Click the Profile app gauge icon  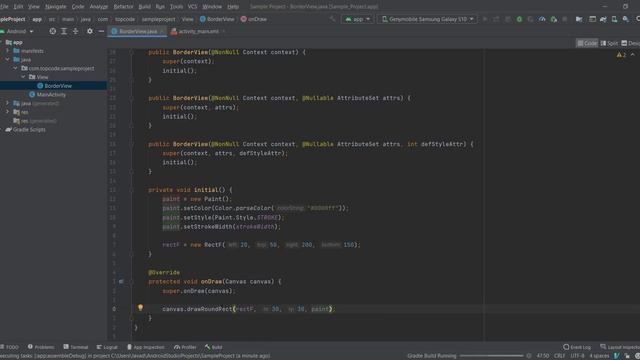(x=542, y=19)
